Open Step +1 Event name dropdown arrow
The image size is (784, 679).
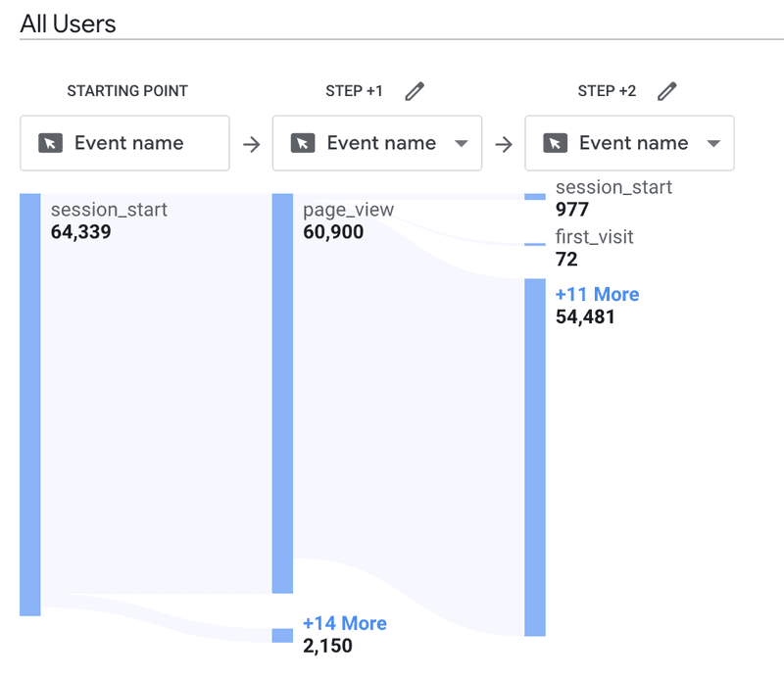462,144
